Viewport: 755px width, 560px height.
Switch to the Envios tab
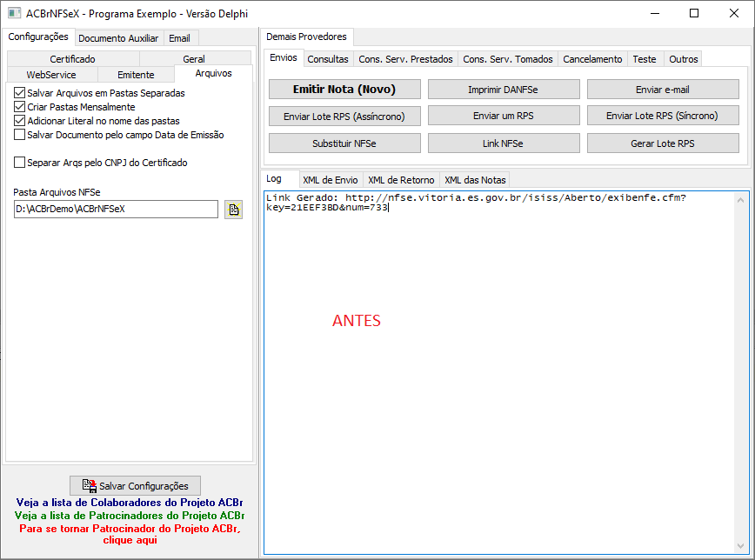point(284,57)
